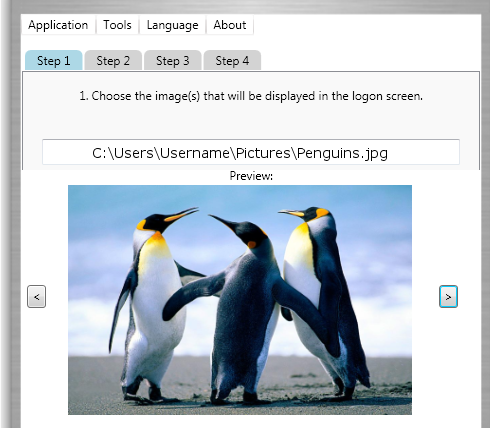The image size is (490, 428).
Task: Show the next image with the > button
Action: coord(448,296)
